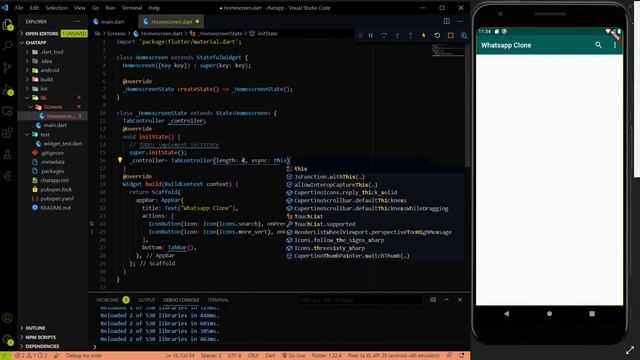This screenshot has height=360, width=640.
Task: Collapse the test folder
Action: tap(53, 134)
